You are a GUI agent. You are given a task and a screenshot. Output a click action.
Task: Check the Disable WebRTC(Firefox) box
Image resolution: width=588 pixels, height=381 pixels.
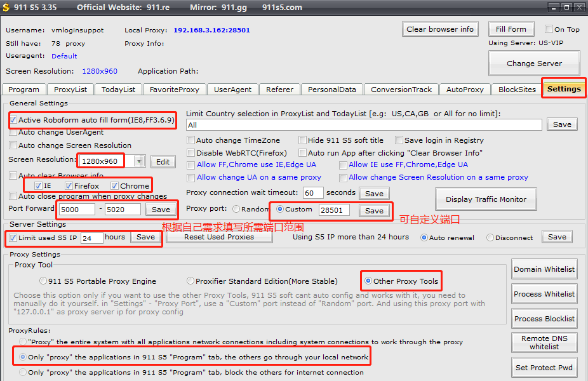pos(191,153)
